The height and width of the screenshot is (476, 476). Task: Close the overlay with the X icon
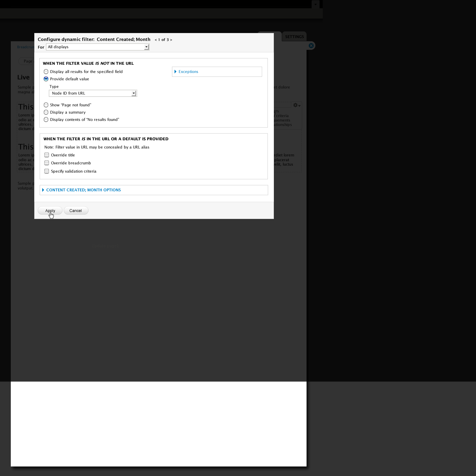pyautogui.click(x=311, y=46)
